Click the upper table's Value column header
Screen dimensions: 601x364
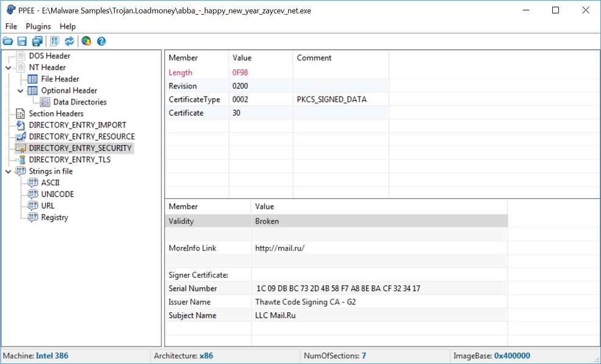pyautogui.click(x=261, y=58)
